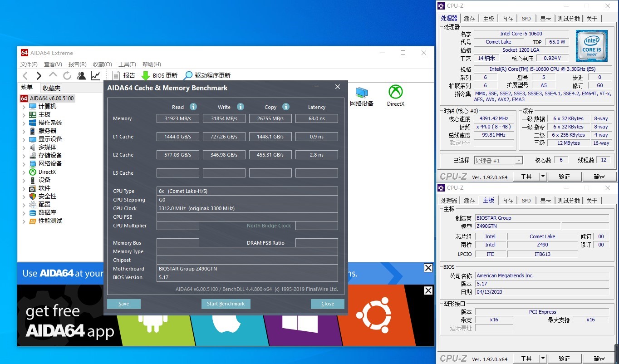Screen dimensions: 619x364
Task: Select 主板 in the AIDA64 tree
Action: tap(40, 114)
